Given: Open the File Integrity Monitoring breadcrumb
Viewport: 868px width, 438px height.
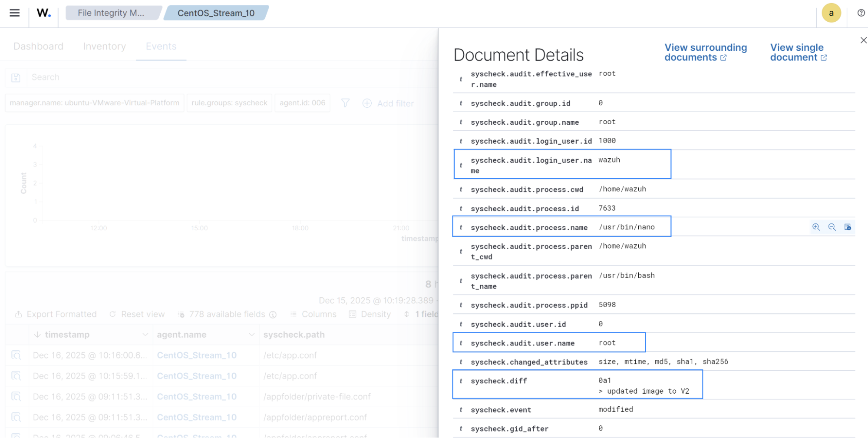Looking at the screenshot, I should click(x=111, y=13).
